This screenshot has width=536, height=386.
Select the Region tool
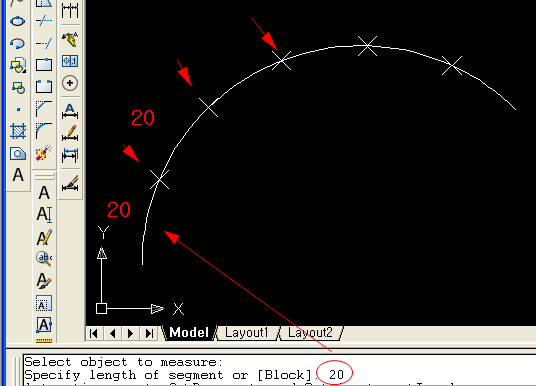(18, 154)
